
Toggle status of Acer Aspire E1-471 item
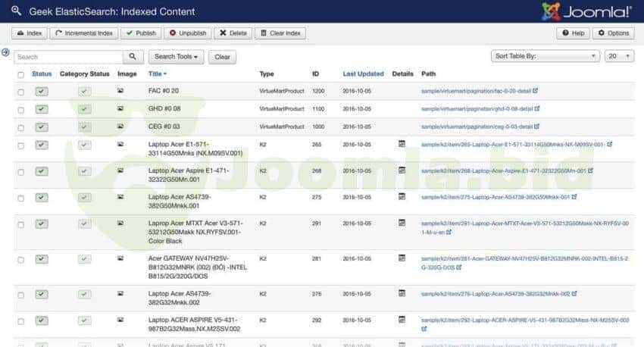(x=42, y=171)
